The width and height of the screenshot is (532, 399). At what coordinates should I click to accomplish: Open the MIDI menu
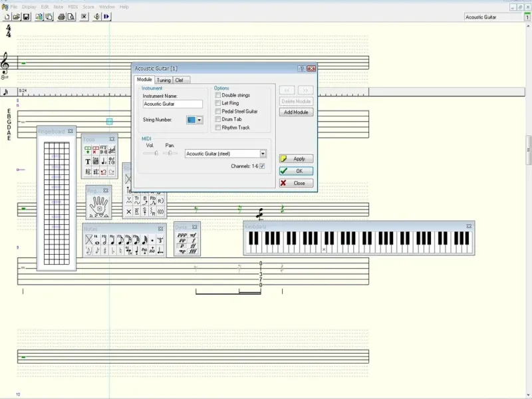click(73, 7)
